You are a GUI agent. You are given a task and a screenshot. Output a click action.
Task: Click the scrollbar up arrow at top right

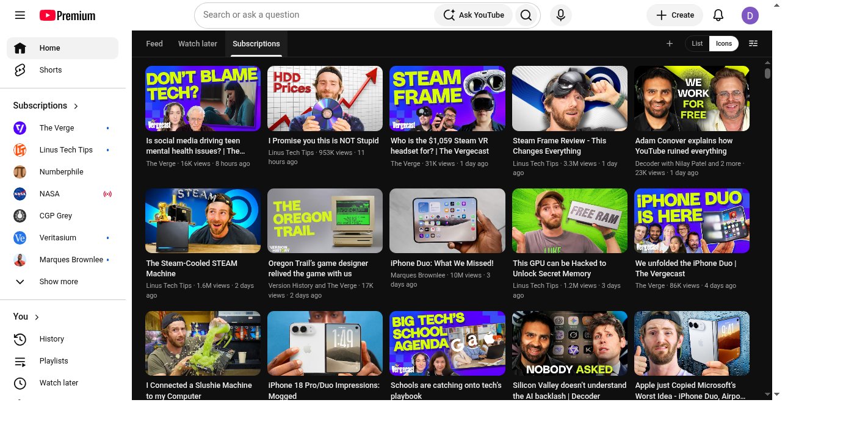(776, 5)
